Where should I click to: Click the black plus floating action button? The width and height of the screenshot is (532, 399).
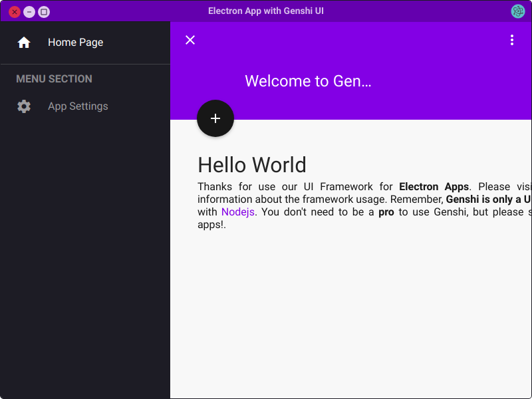click(x=215, y=118)
